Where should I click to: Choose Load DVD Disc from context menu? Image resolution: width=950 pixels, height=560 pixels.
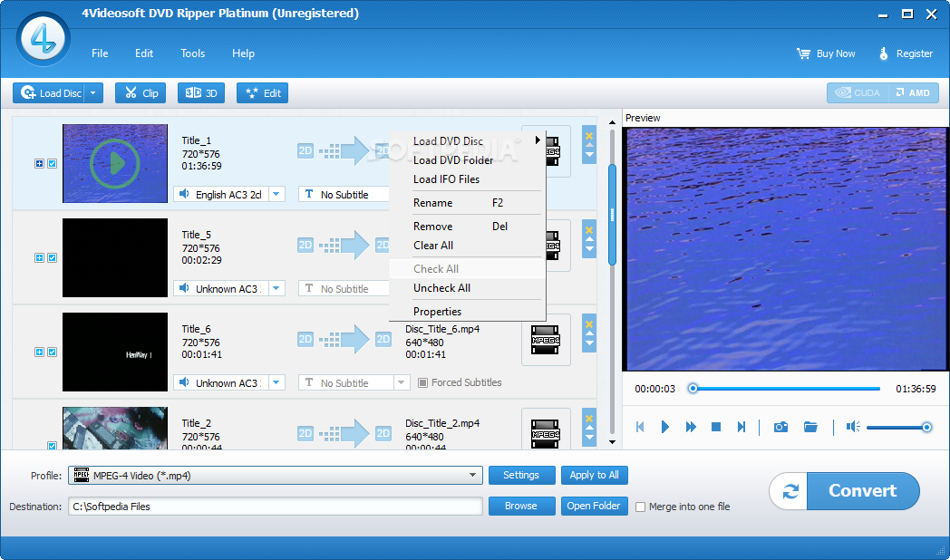point(467,141)
